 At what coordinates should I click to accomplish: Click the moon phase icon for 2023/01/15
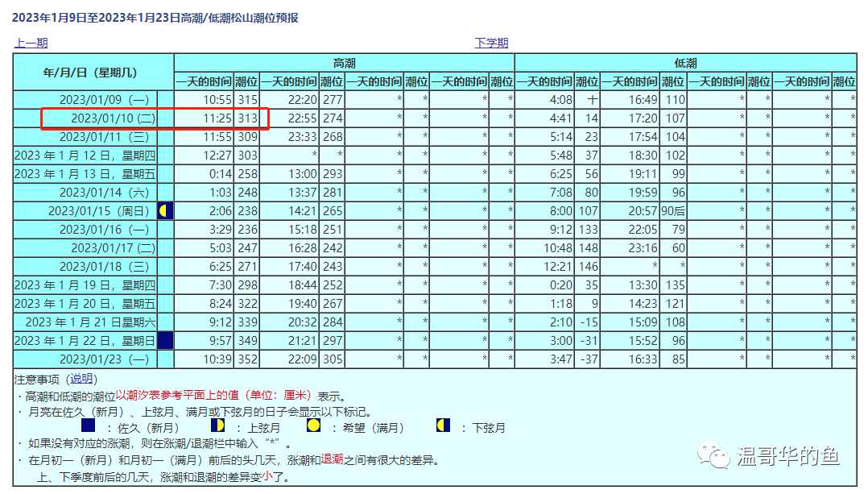[x=165, y=211]
